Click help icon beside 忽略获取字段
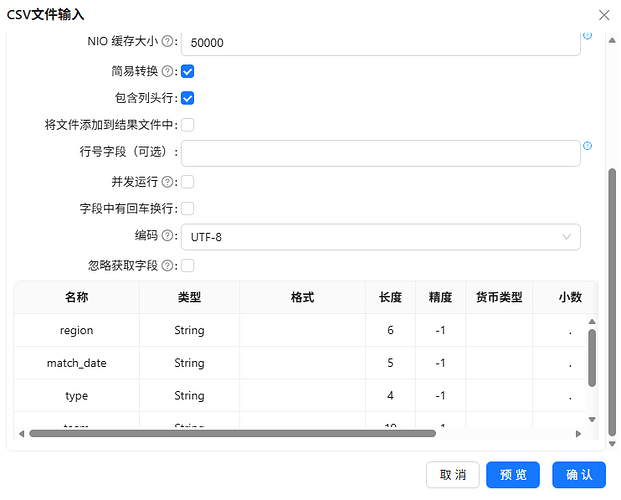The width and height of the screenshot is (621, 500). coord(168,265)
